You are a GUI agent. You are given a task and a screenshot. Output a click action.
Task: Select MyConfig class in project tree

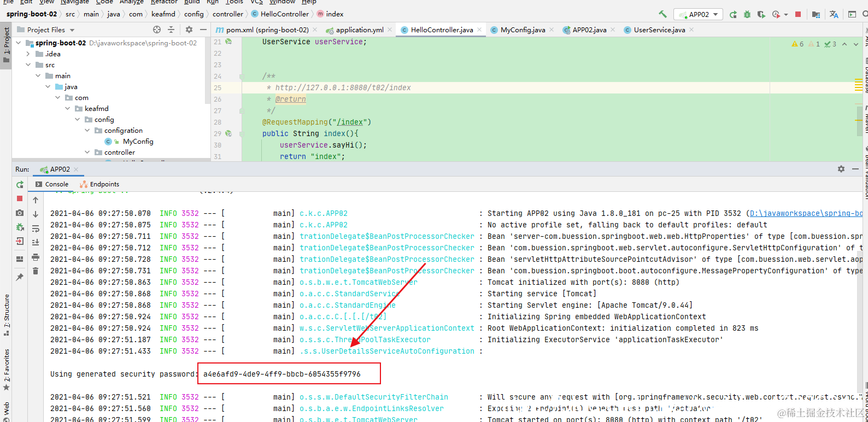pos(138,141)
